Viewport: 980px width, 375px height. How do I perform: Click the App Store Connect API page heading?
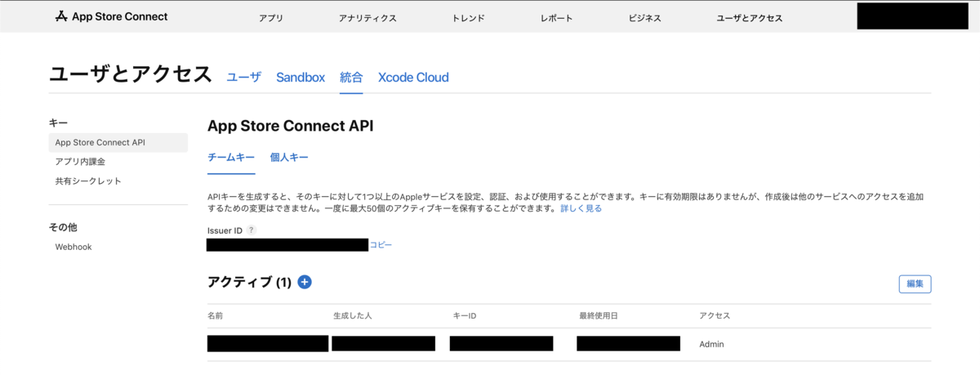click(291, 126)
